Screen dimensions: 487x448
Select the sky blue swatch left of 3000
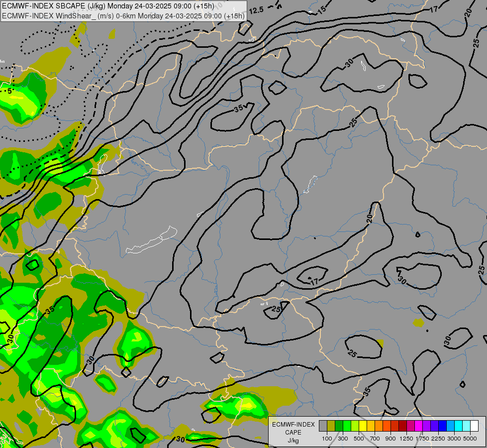coord(450,426)
